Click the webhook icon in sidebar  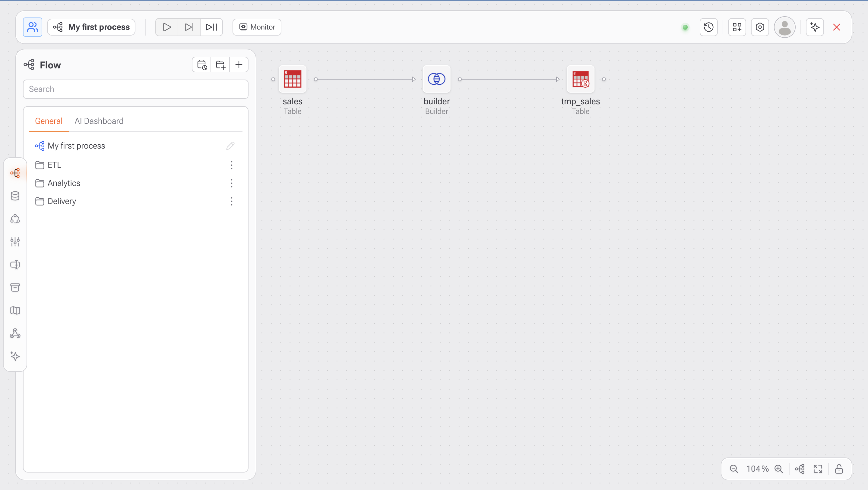pyautogui.click(x=15, y=333)
